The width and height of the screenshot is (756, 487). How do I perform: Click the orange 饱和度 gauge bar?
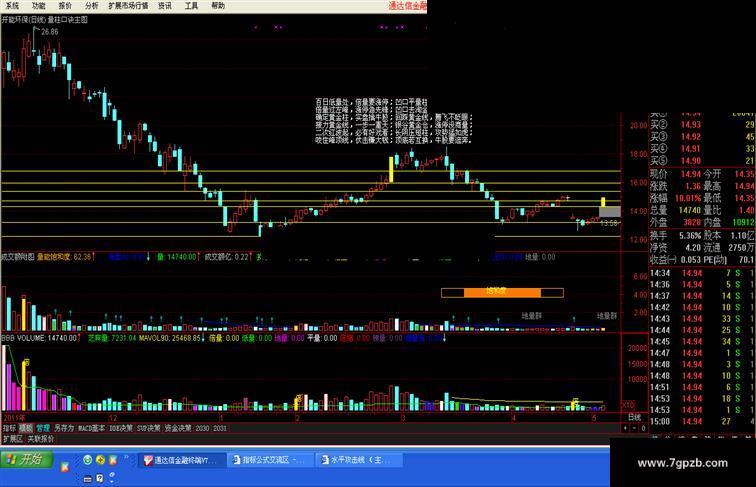[x=502, y=292]
